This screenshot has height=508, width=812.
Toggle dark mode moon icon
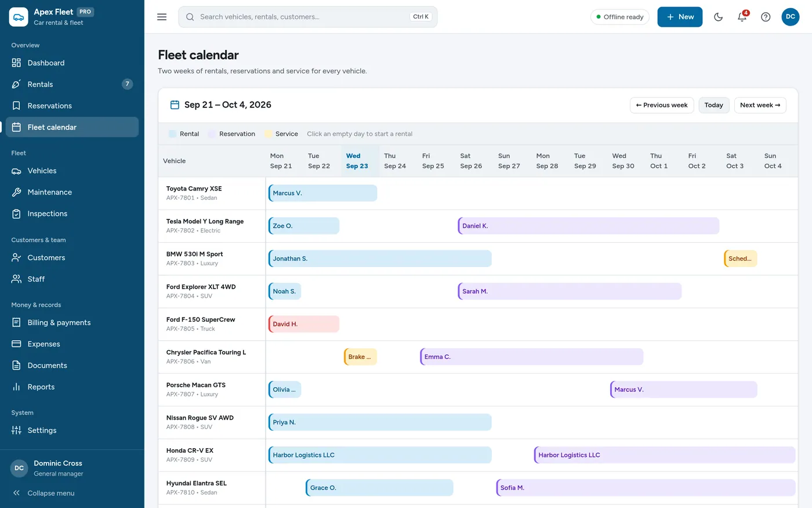(x=718, y=17)
